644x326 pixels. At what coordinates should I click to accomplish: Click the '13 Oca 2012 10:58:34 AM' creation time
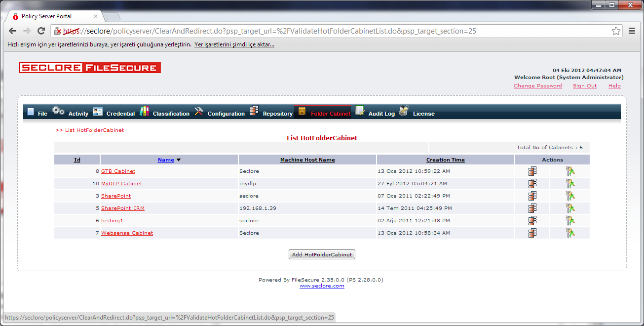pyautogui.click(x=414, y=233)
